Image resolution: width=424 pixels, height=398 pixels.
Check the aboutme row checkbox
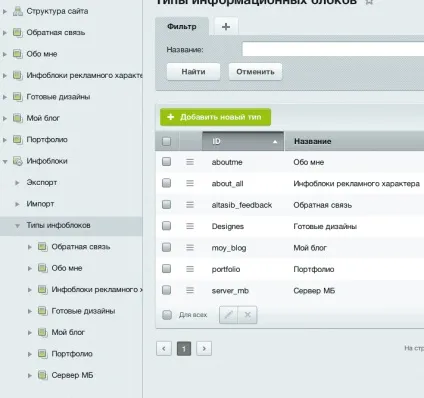(x=166, y=162)
